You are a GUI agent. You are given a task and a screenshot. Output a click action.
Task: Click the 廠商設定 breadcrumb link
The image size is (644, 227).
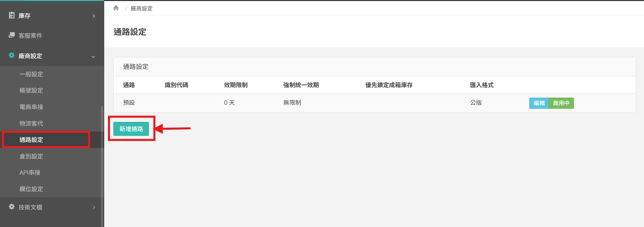tap(141, 8)
